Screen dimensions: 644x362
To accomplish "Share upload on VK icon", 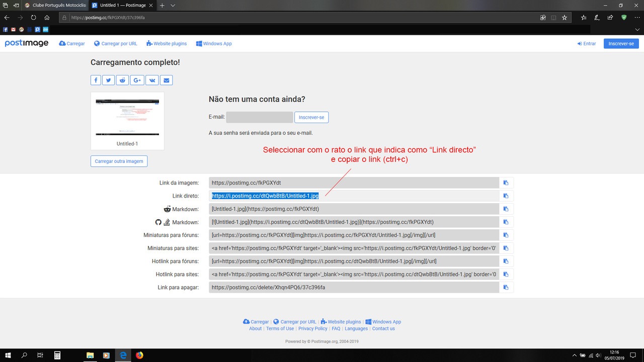I will 152,80.
